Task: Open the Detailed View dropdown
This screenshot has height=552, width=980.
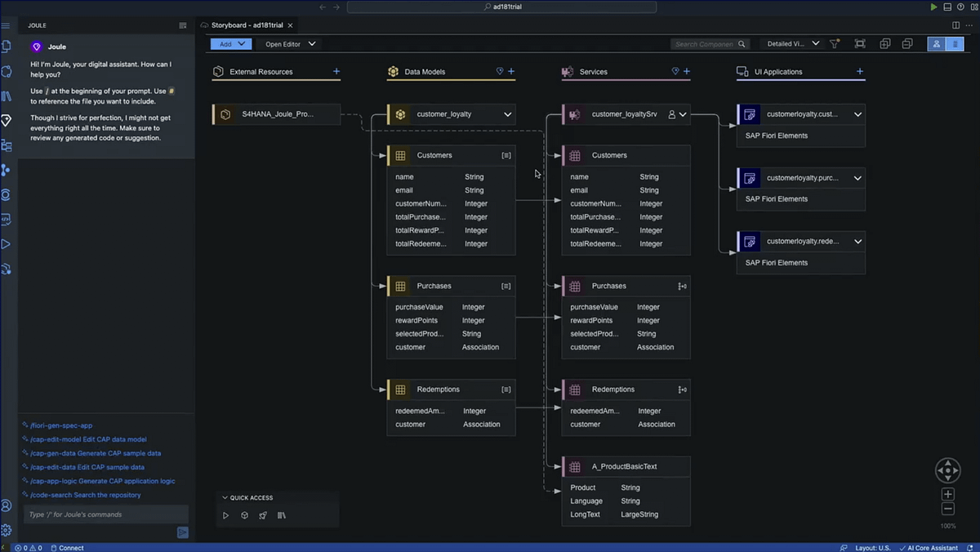Action: pos(793,44)
